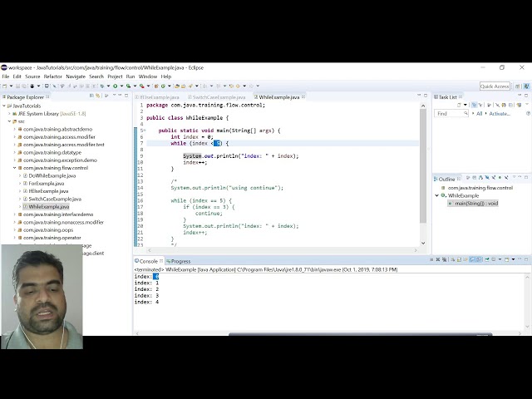532x399 pixels.
Task: Click the editor vertical scrollbar thumb
Action: pos(423,166)
